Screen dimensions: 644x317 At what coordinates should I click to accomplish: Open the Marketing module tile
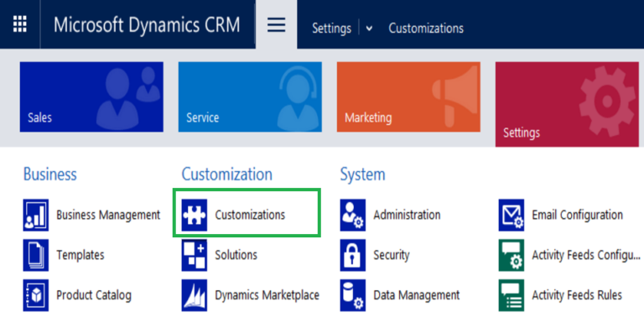coord(408,97)
